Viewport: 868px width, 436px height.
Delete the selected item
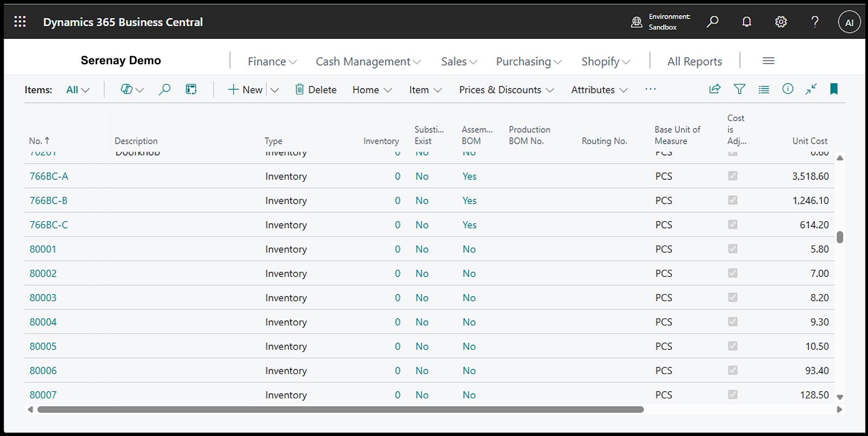pyautogui.click(x=316, y=90)
